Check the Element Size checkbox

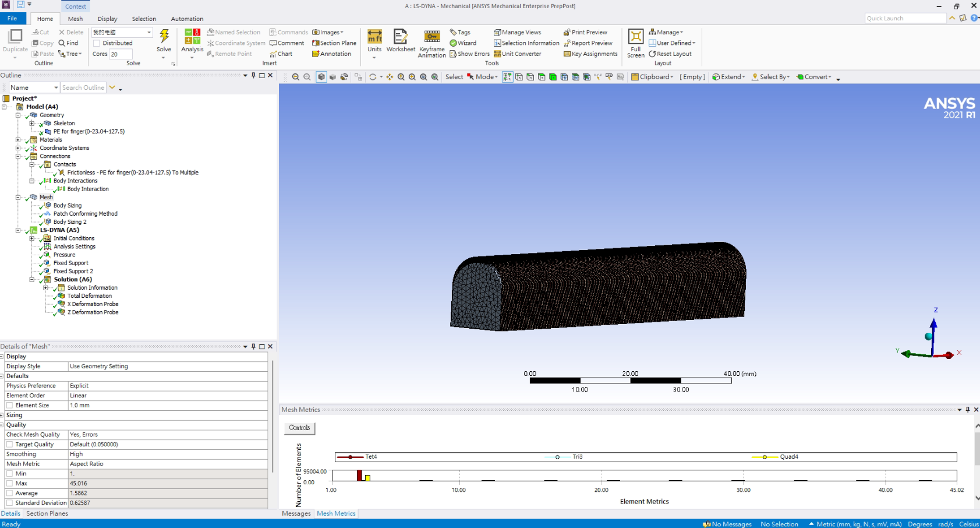pos(10,406)
